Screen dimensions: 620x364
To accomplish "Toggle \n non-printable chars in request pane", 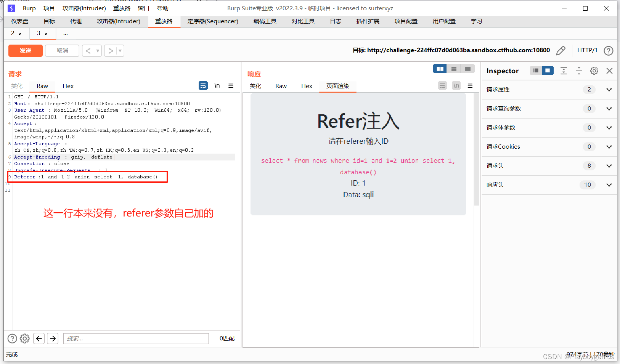I will click(217, 86).
